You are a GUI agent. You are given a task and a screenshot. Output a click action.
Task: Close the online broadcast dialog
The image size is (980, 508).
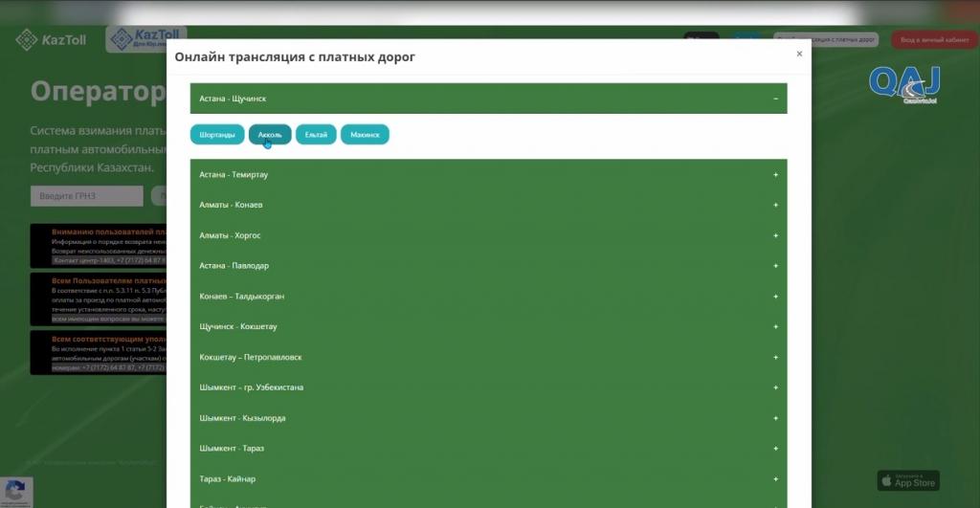(799, 55)
